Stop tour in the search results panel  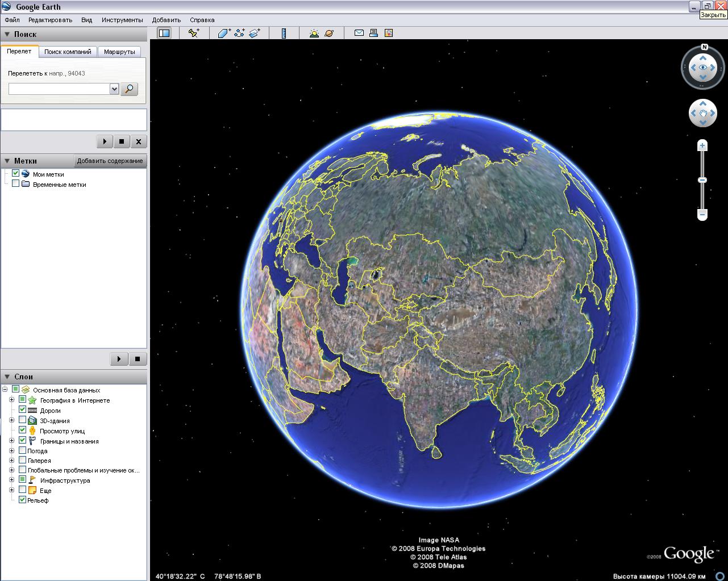(122, 141)
